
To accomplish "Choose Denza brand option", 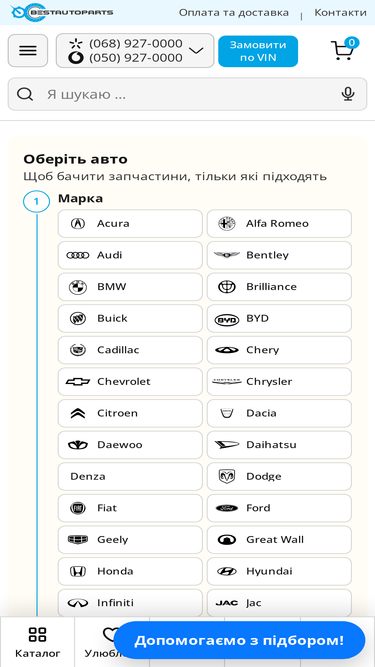I will pyautogui.click(x=130, y=476).
